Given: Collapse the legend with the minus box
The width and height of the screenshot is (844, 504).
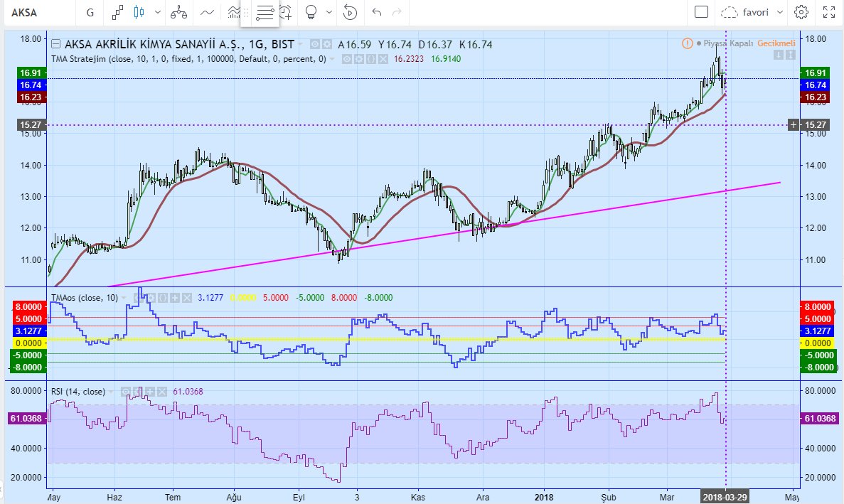Looking at the screenshot, I should (55, 44).
